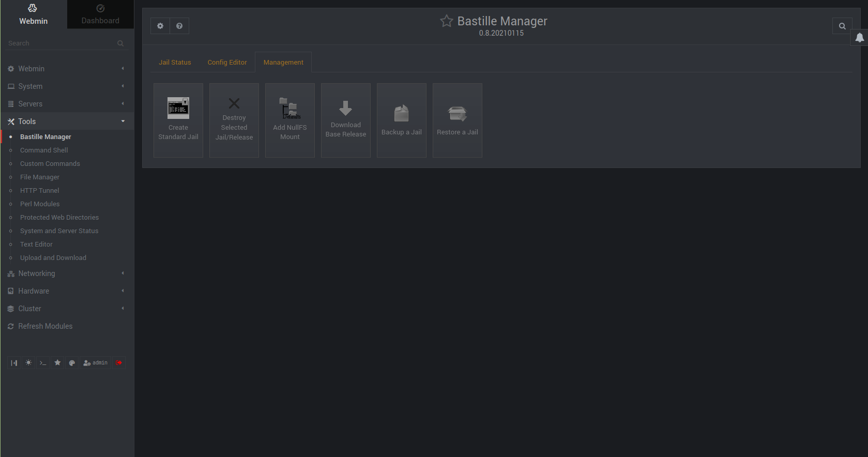Open the terminal icon in bottom bar

pos(43,363)
